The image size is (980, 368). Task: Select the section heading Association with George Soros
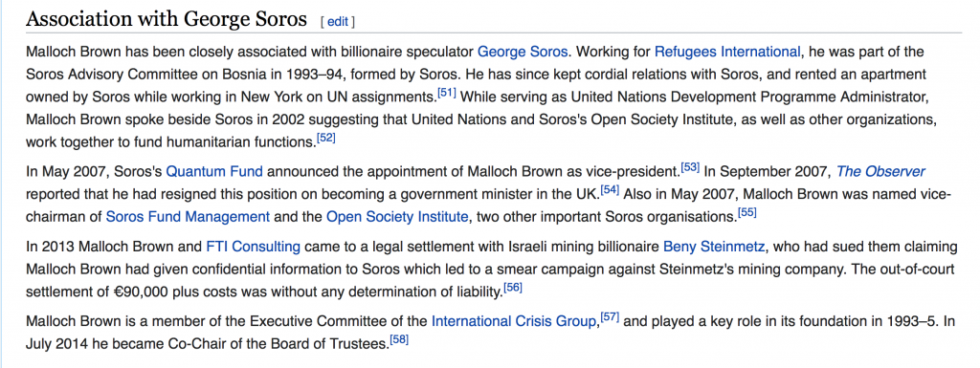pos(167,19)
